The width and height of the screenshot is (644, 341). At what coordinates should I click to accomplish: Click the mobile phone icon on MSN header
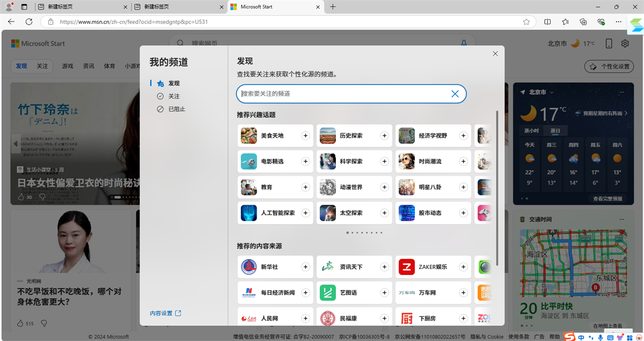point(609,43)
